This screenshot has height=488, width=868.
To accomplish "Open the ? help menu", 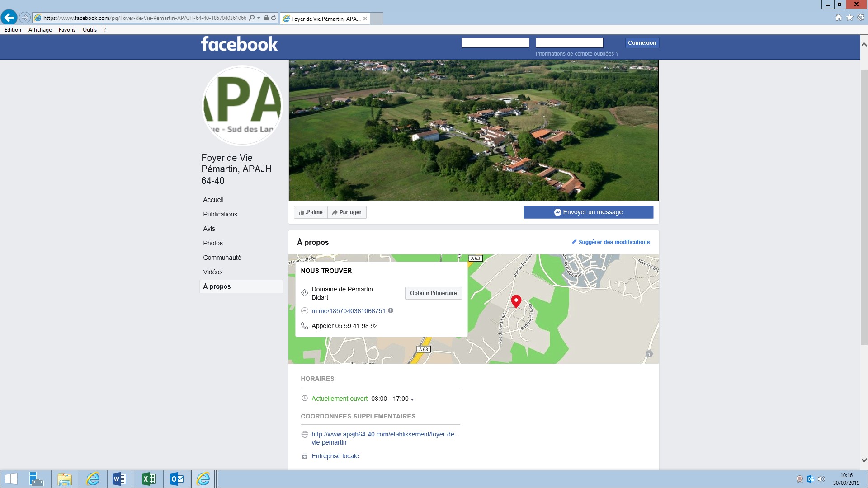I will point(105,30).
